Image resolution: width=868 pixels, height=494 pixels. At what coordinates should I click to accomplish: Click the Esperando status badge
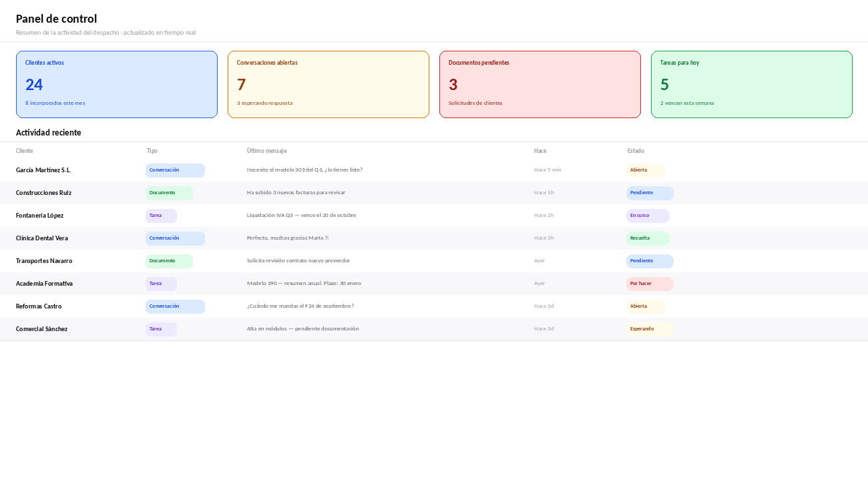click(x=650, y=329)
